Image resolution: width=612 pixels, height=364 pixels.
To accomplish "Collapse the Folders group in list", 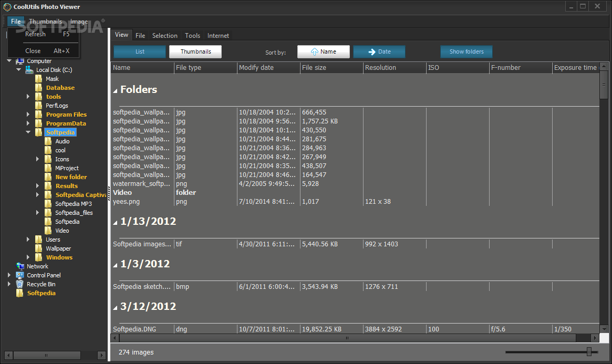I will 116,91.
